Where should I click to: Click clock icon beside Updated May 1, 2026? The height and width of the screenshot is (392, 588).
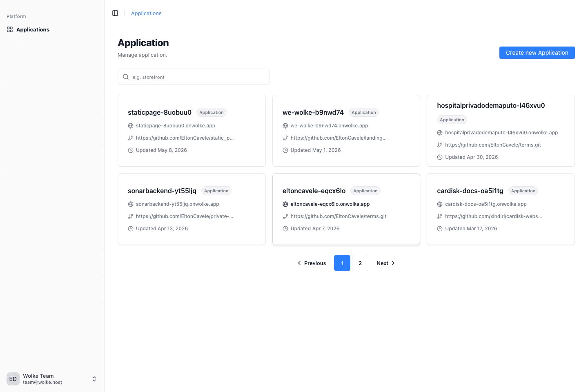point(285,150)
